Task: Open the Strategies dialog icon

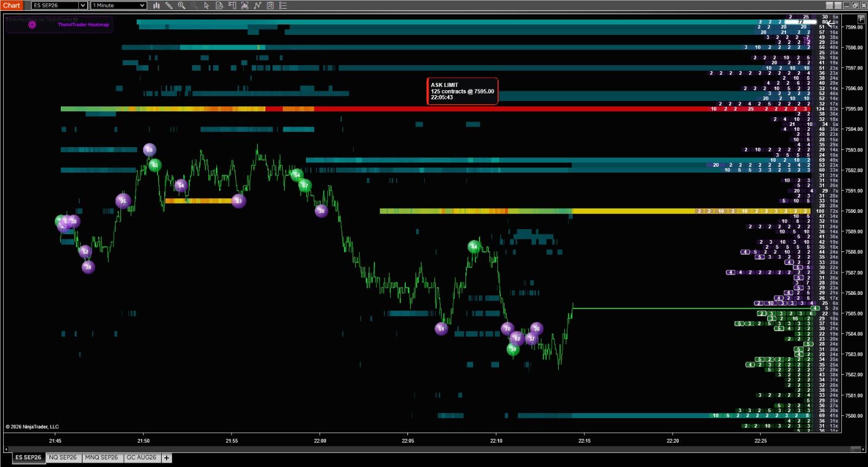Action: tap(270, 5)
